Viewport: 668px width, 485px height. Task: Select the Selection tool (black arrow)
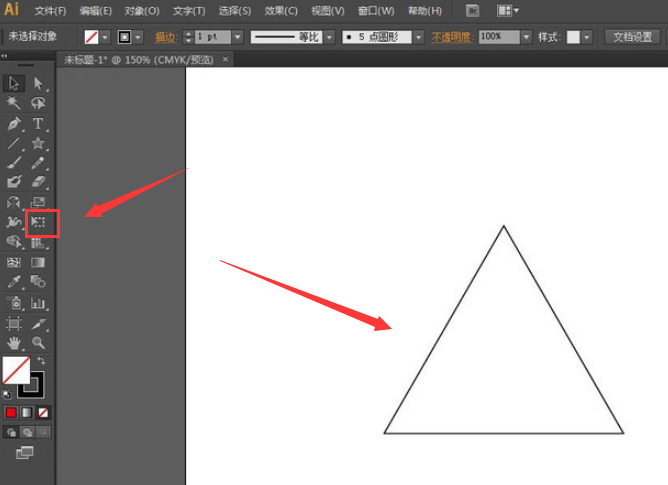pos(14,83)
